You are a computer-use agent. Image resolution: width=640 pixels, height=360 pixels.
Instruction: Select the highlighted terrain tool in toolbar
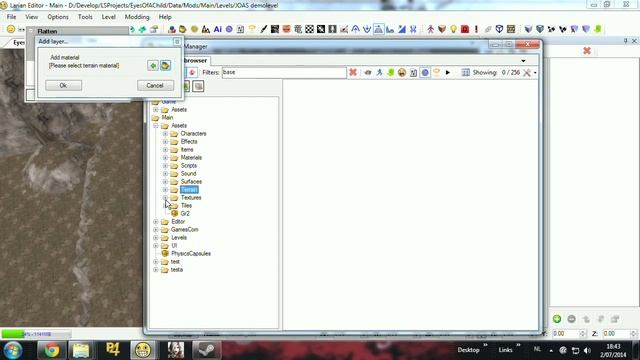379,29
